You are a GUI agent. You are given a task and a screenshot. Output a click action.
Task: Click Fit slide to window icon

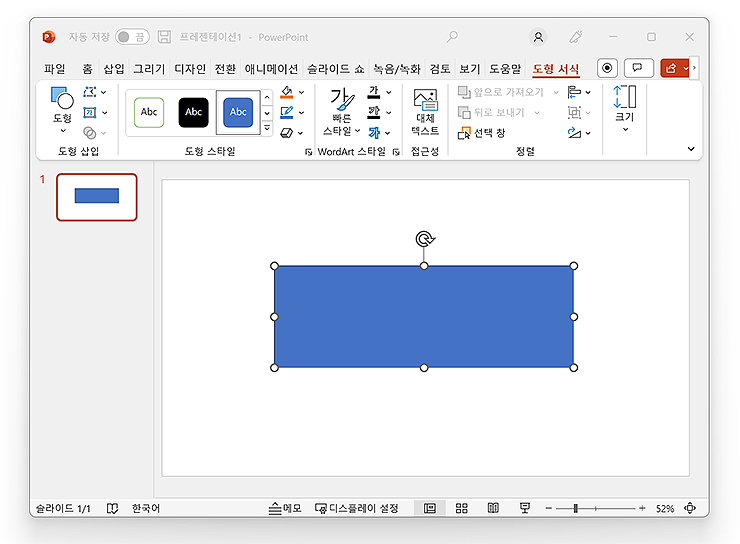(690, 508)
